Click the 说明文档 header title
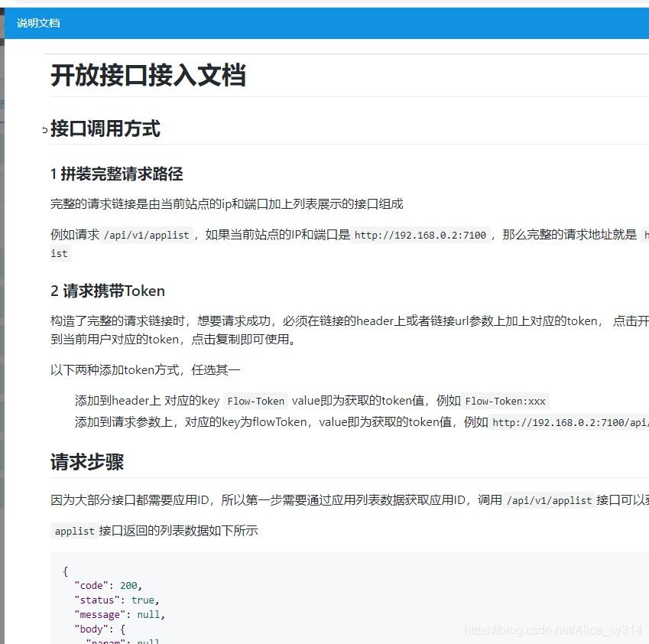 pyautogui.click(x=38, y=23)
